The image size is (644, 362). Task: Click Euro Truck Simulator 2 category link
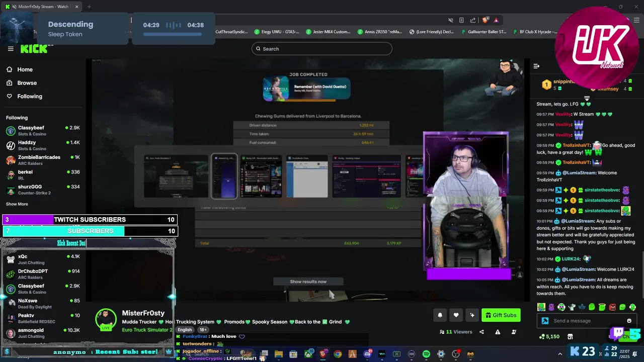click(x=147, y=330)
